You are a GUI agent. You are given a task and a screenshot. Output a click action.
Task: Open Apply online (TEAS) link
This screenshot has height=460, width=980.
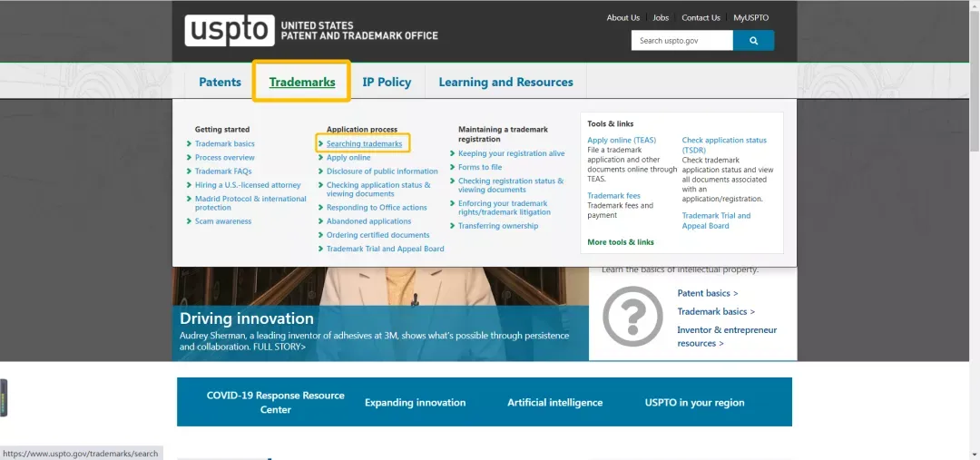click(622, 140)
